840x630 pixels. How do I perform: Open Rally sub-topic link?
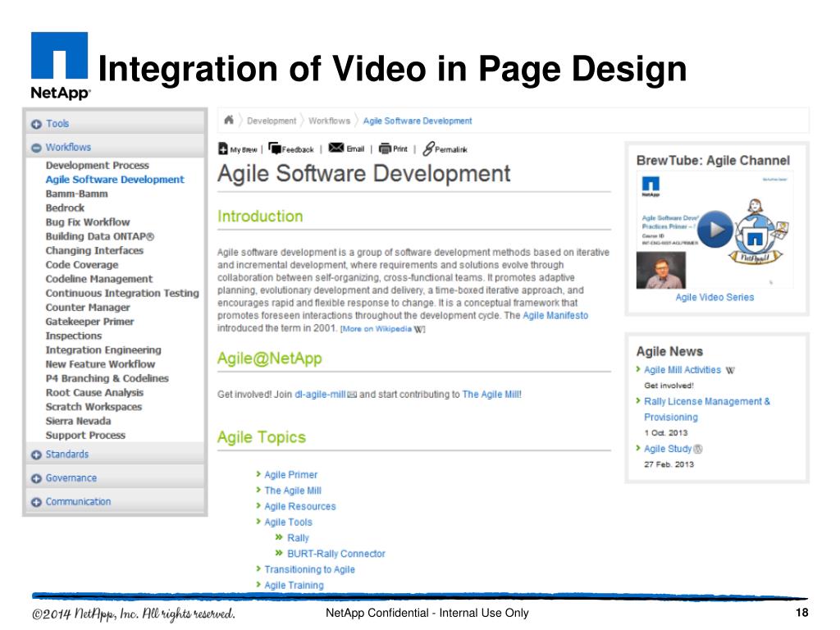tap(298, 538)
